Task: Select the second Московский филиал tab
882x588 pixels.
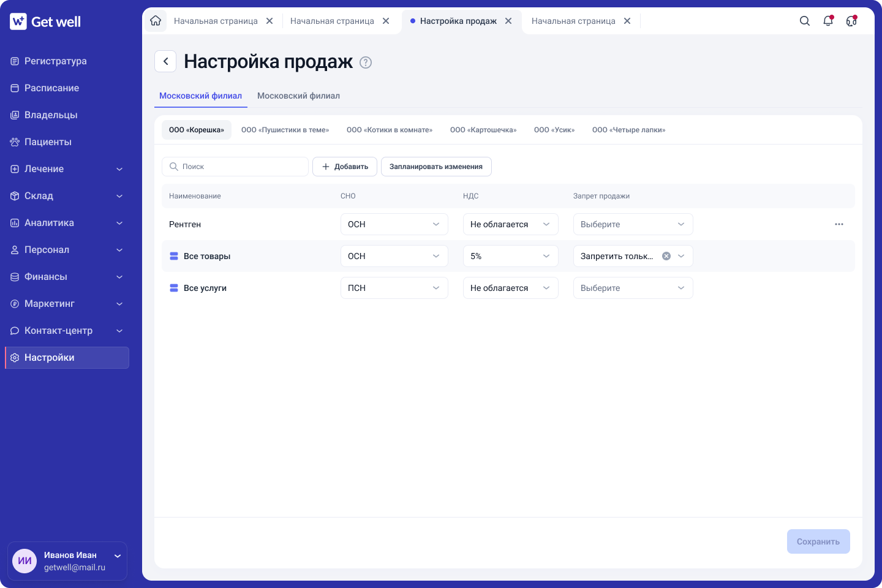Action: pos(298,96)
